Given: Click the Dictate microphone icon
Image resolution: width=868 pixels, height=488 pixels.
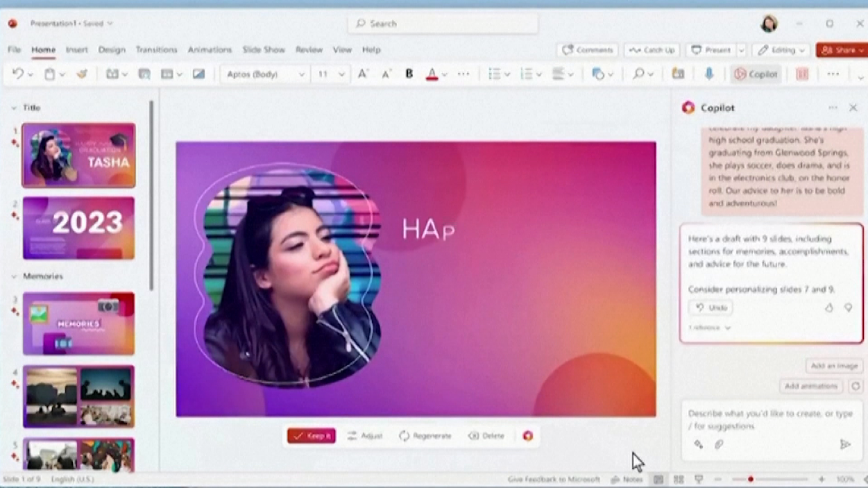Looking at the screenshot, I should pyautogui.click(x=708, y=74).
